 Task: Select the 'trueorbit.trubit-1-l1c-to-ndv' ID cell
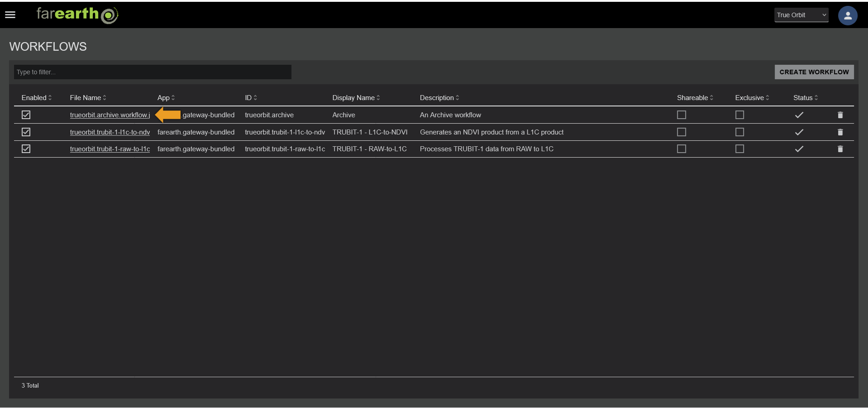tap(285, 132)
